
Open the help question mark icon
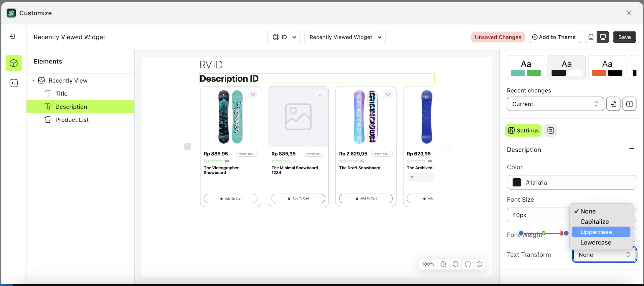coord(479,264)
